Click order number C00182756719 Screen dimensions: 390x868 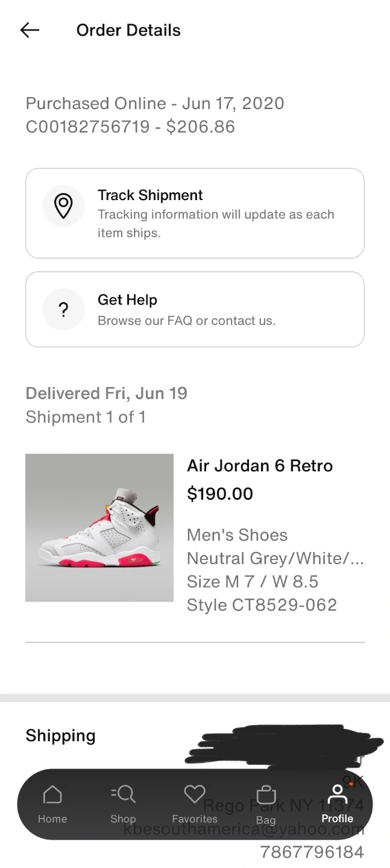pyautogui.click(x=87, y=127)
